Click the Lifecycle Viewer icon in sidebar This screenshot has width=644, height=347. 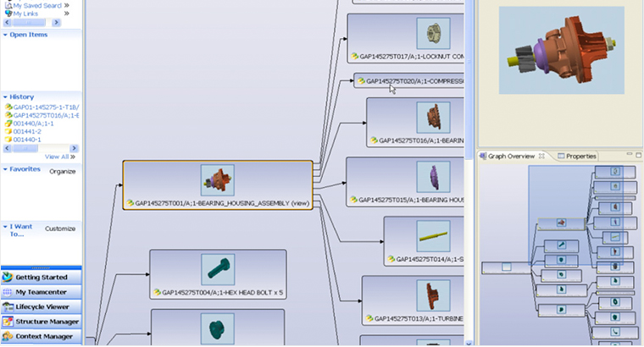click(x=8, y=306)
